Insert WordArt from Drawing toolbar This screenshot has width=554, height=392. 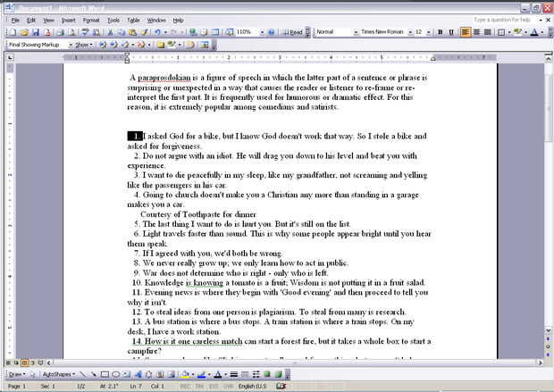(138, 374)
